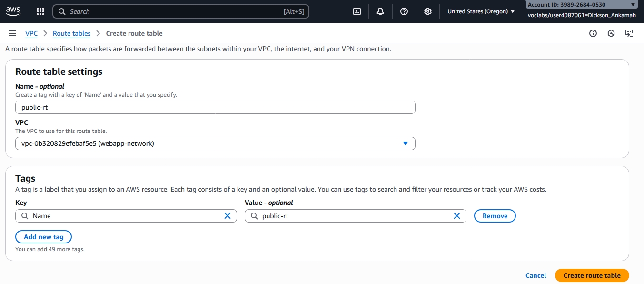
Task: Clear the public-rt tag value field
Action: pos(457,216)
